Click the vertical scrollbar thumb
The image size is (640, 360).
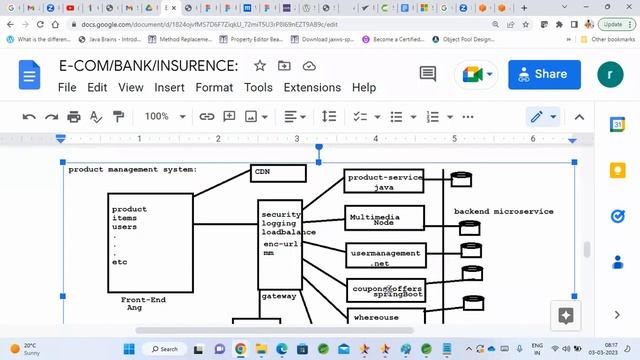[x=587, y=249]
